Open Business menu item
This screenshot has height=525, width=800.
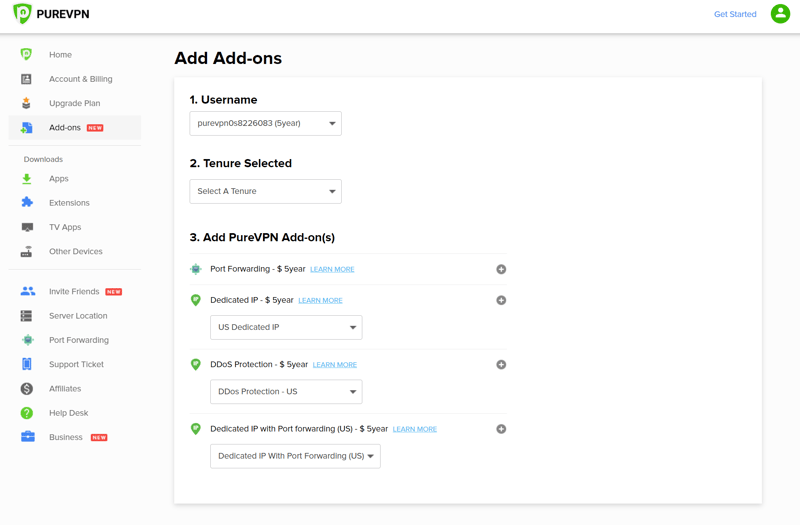[66, 437]
